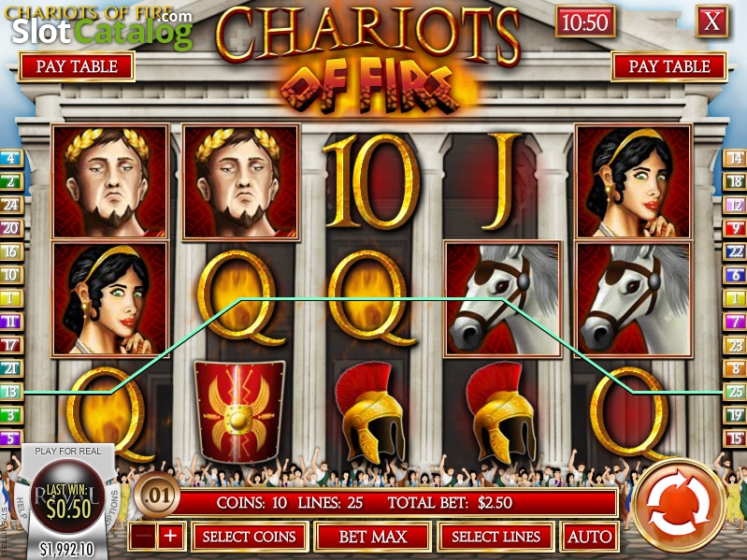Open the right Pay Table

668,66
